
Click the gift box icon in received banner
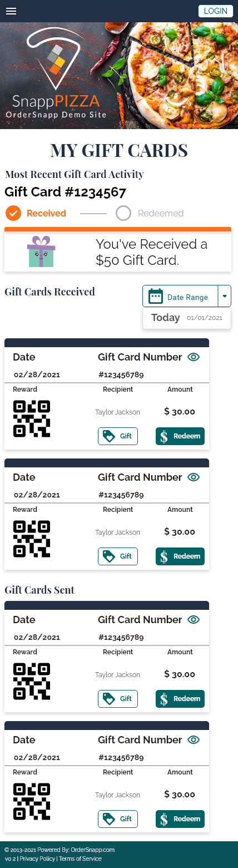pos(41,251)
